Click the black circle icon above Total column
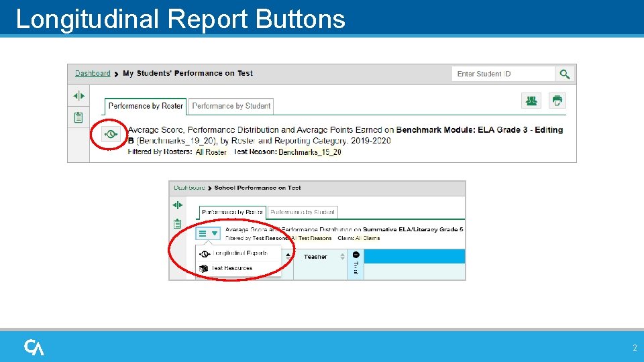 pyautogui.click(x=356, y=255)
